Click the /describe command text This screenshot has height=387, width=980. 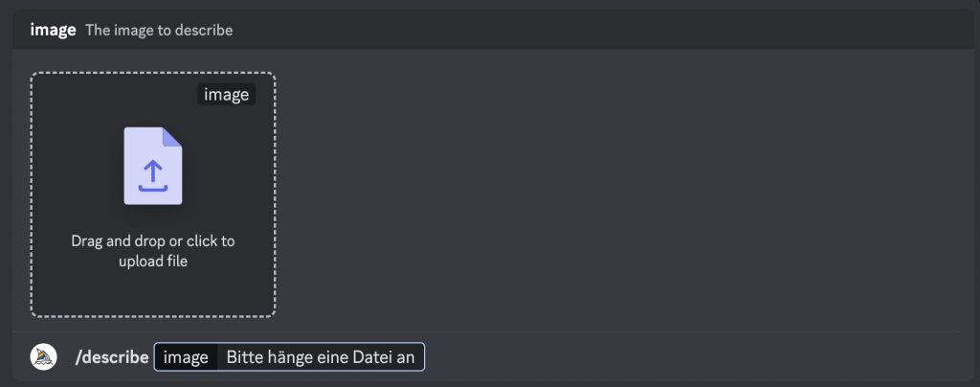pos(112,357)
